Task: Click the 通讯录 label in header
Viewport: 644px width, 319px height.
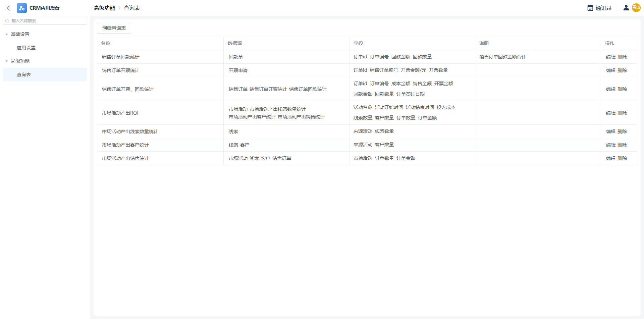Action: tap(603, 8)
